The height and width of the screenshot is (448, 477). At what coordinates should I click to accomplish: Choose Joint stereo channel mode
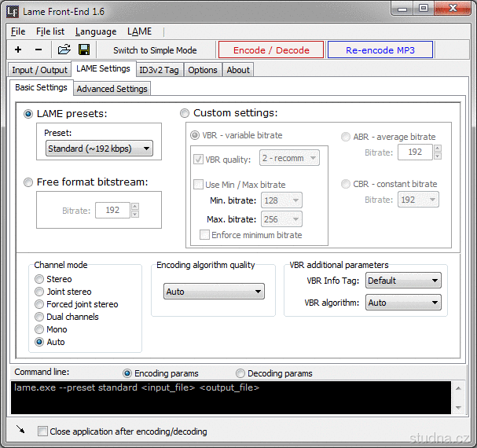[x=39, y=292]
